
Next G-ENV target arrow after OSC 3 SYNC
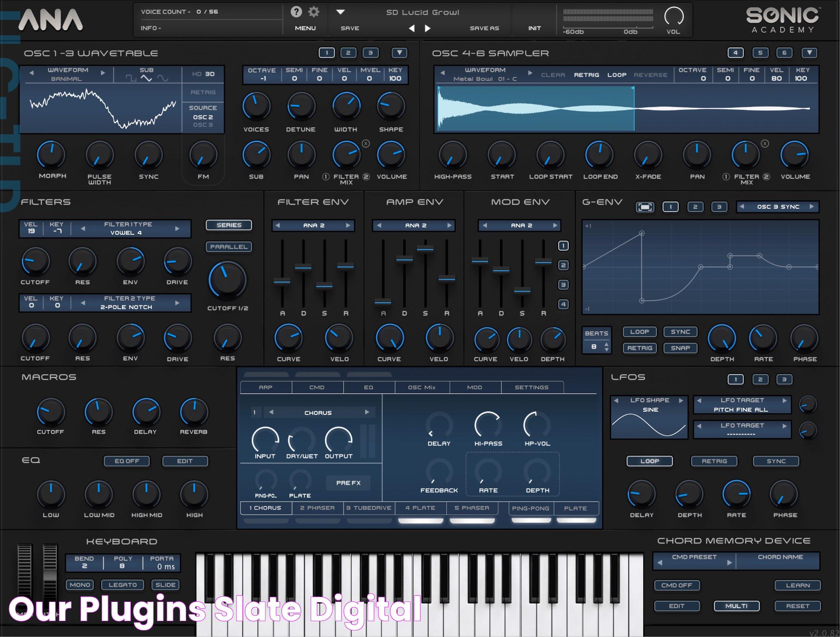[812, 207]
